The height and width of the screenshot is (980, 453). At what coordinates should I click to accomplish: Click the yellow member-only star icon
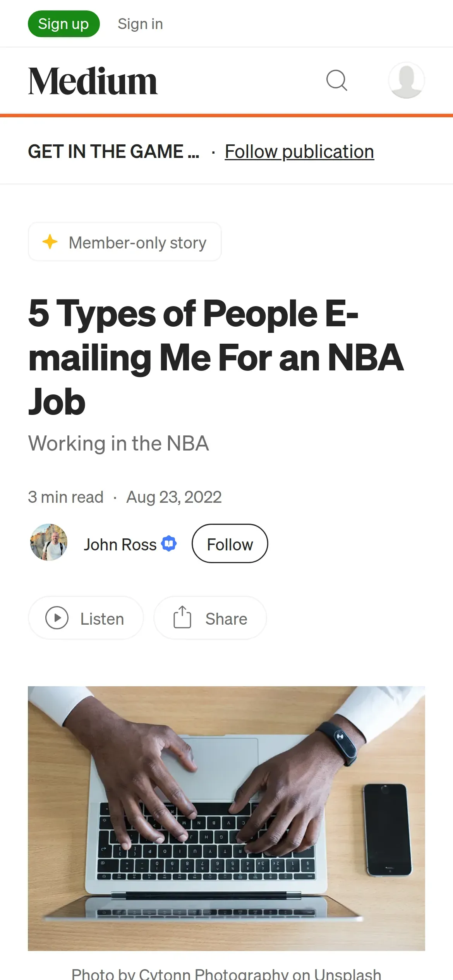point(50,242)
